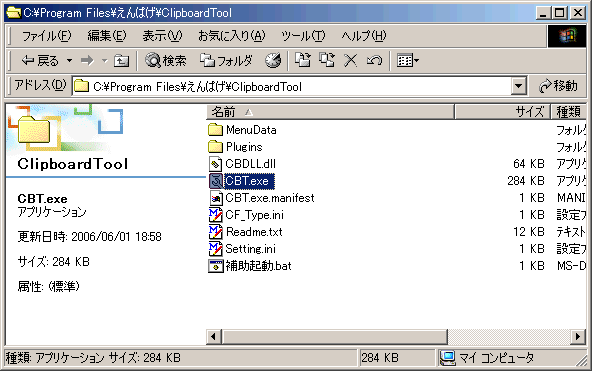The width and height of the screenshot is (592, 371).
Task: Delete selection with the X icon
Action: (351, 60)
